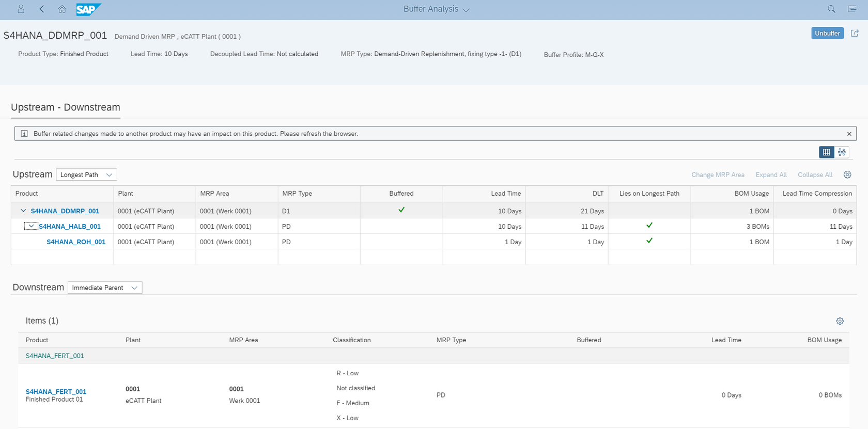Image resolution: width=868 pixels, height=429 pixels.
Task: Click the Upstream Product column header
Action: point(62,194)
